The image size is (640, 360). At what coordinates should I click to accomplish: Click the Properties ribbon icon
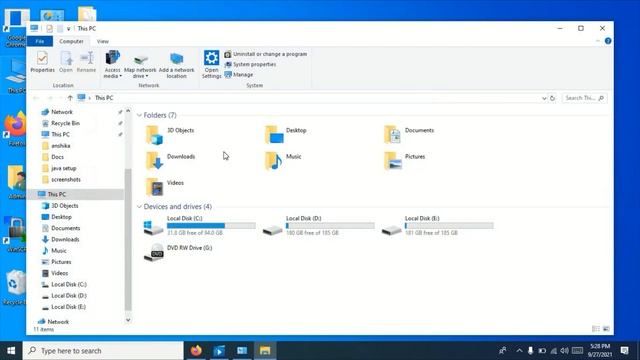click(x=42, y=62)
